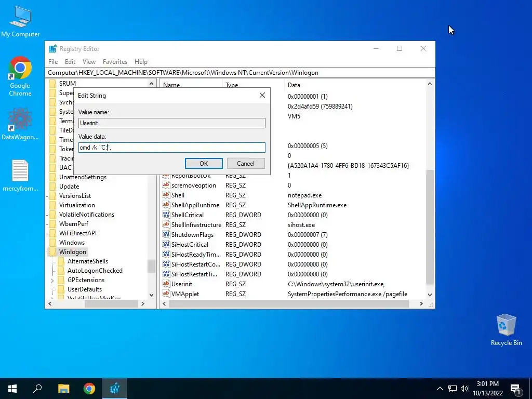Close the Edit String dialog
This screenshot has width=532, height=399.
[262, 96]
